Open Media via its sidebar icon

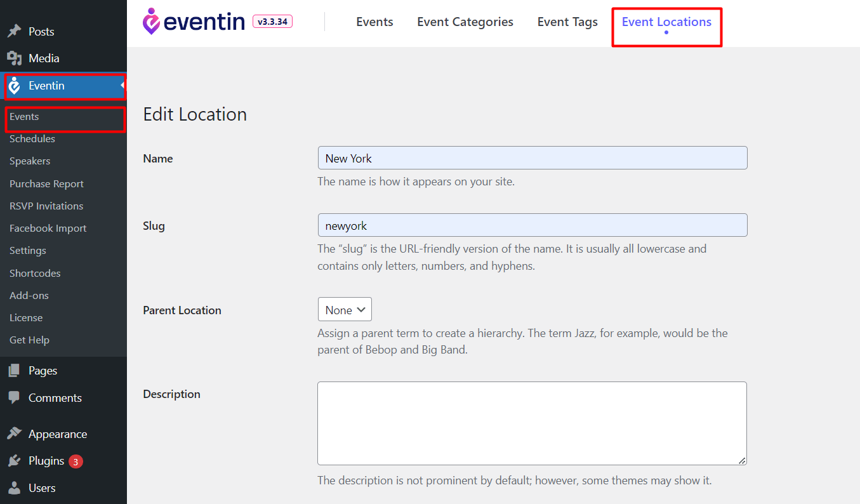click(15, 58)
